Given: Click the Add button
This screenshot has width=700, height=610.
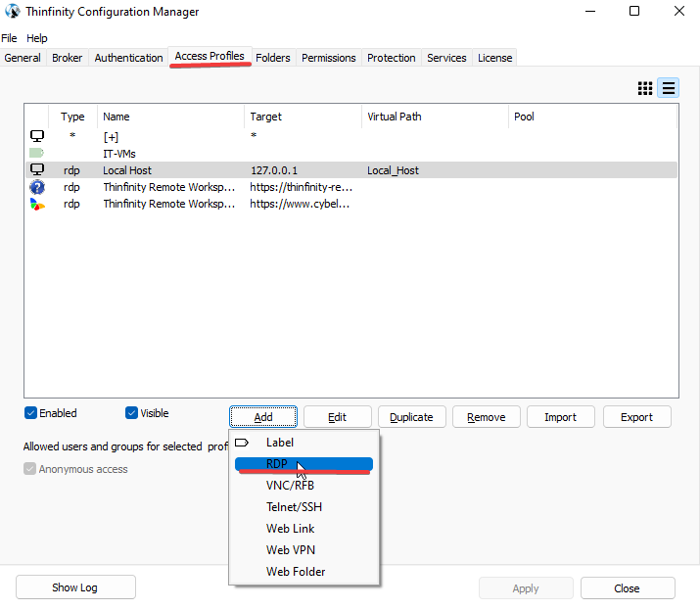Looking at the screenshot, I should [263, 417].
